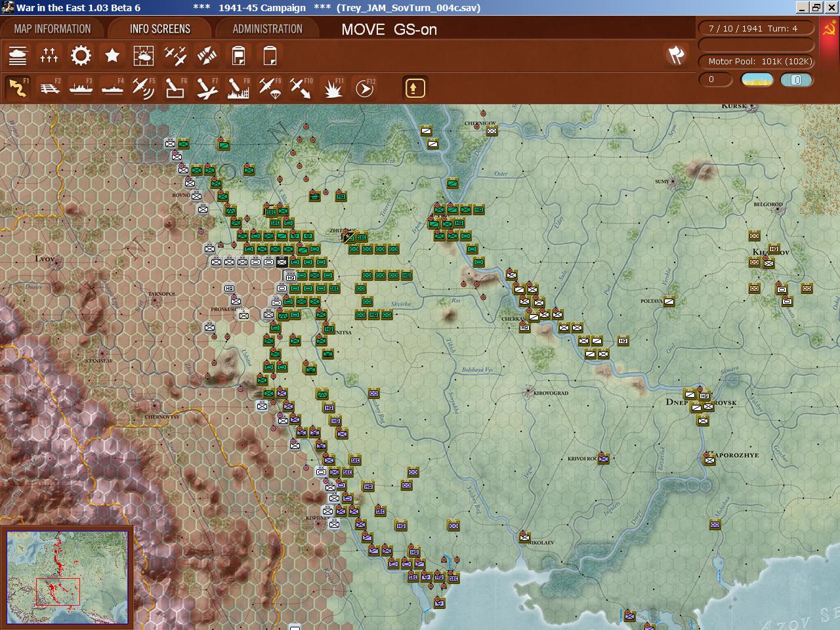Click the blue air weather indicator showing 0
The width and height of the screenshot is (840, 630).
click(797, 79)
